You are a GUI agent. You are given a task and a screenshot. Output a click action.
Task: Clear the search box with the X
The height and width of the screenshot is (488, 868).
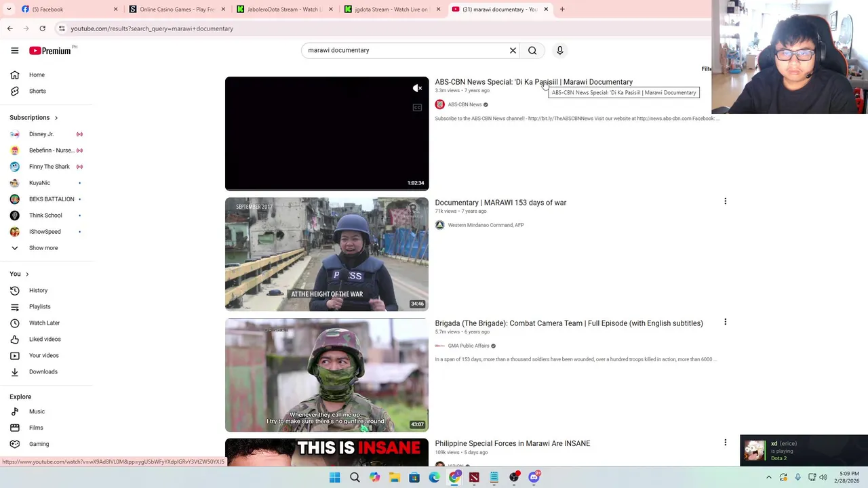[513, 50]
